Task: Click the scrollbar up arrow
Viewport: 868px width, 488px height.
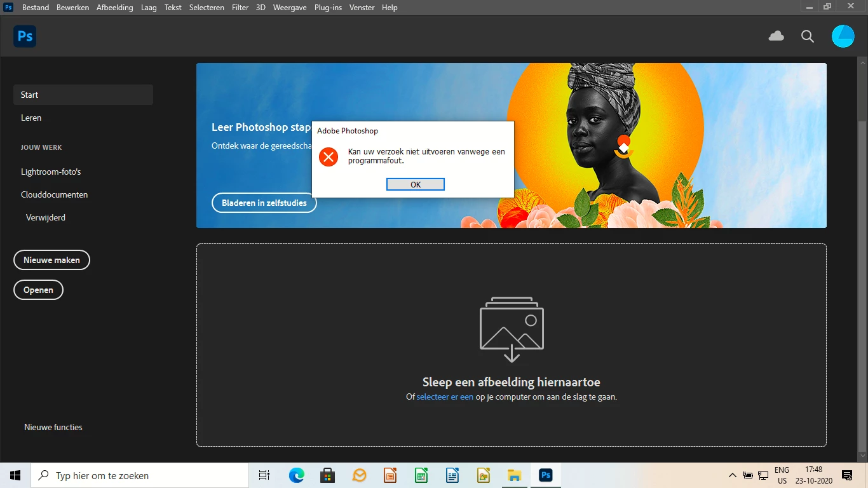Action: point(862,62)
